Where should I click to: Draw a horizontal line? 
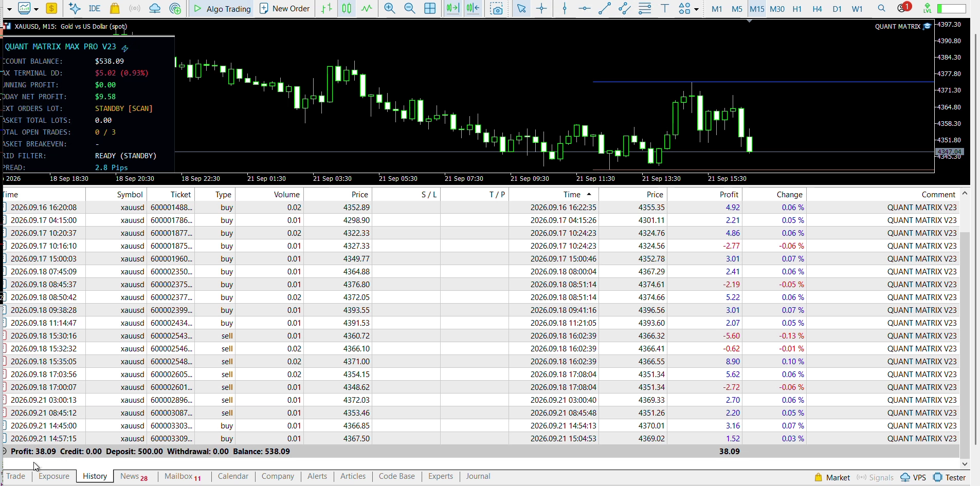click(x=585, y=8)
